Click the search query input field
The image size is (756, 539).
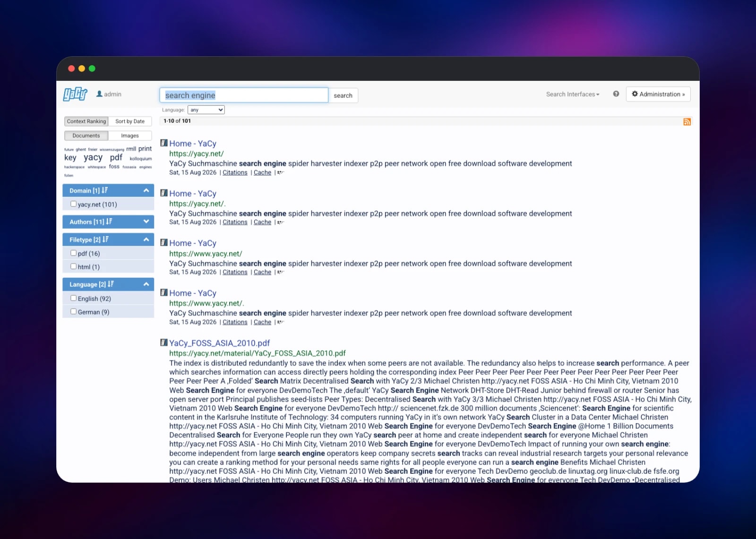[244, 95]
